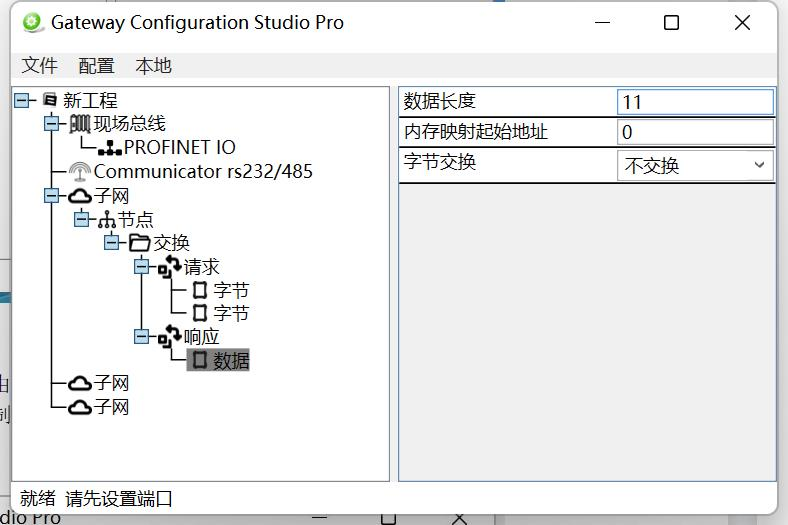Click the 请先设置端口 status message
This screenshot has width=788, height=525.
(119, 498)
